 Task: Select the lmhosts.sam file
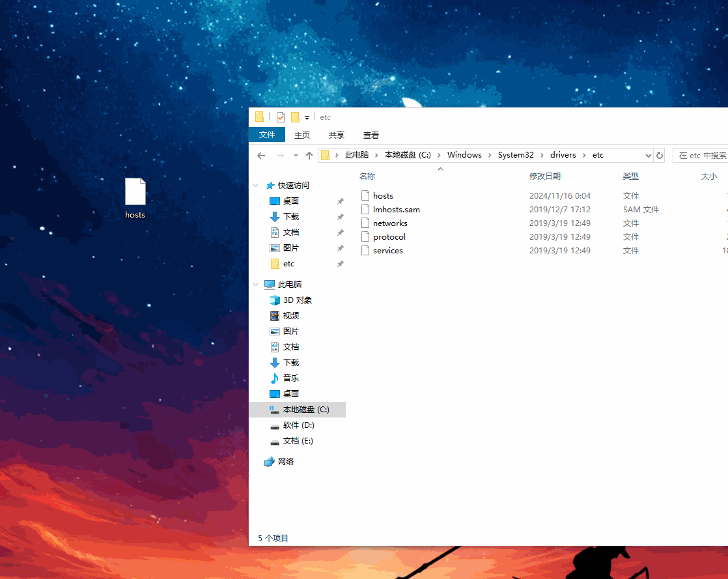click(x=396, y=210)
